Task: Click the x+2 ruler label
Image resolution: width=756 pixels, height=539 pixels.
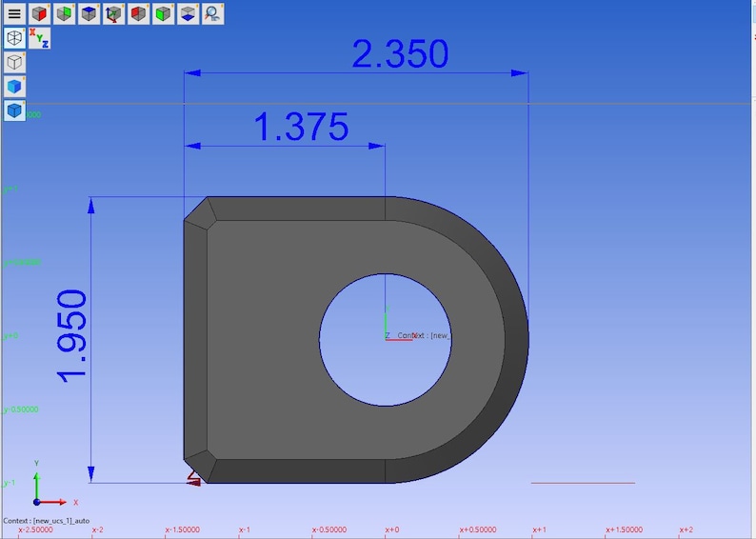Action: pos(686,529)
